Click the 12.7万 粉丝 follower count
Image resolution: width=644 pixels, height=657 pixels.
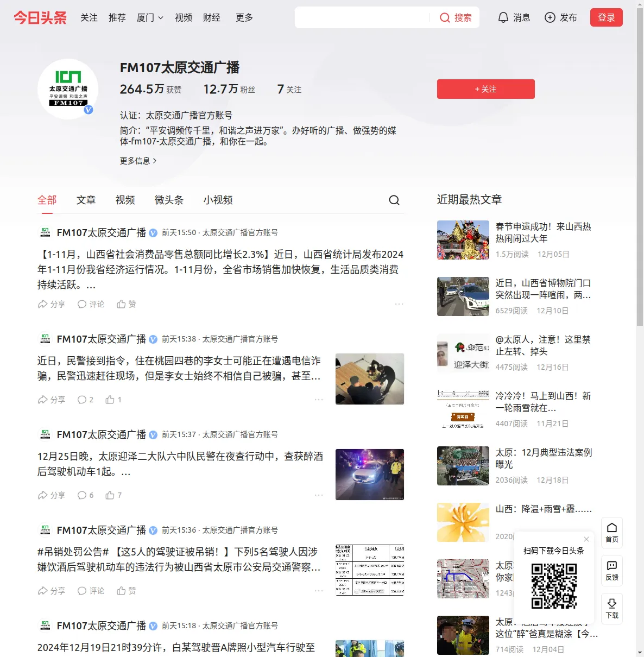[229, 89]
